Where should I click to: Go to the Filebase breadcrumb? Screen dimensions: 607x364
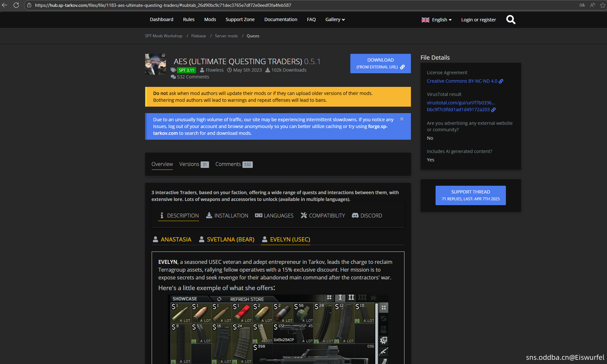(x=199, y=36)
